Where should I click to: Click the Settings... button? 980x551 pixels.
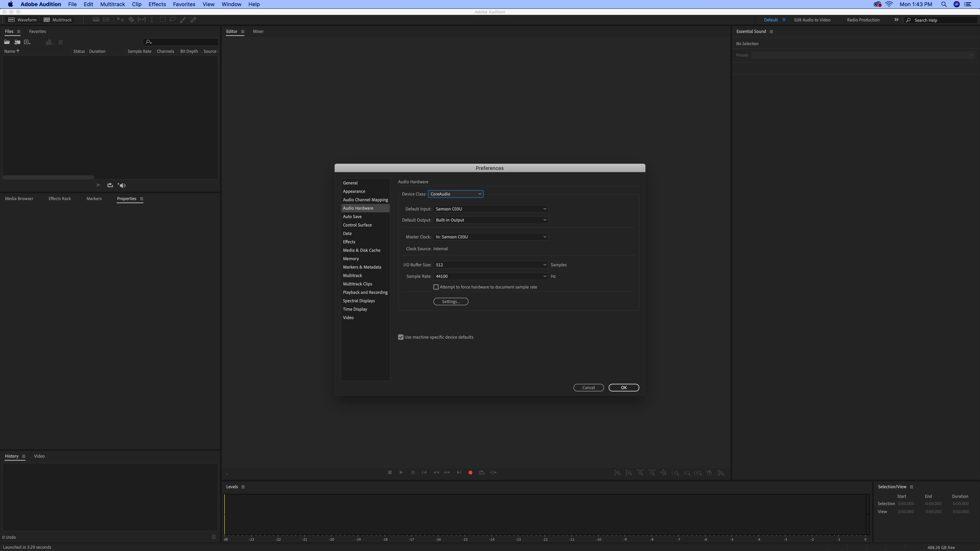tap(450, 302)
